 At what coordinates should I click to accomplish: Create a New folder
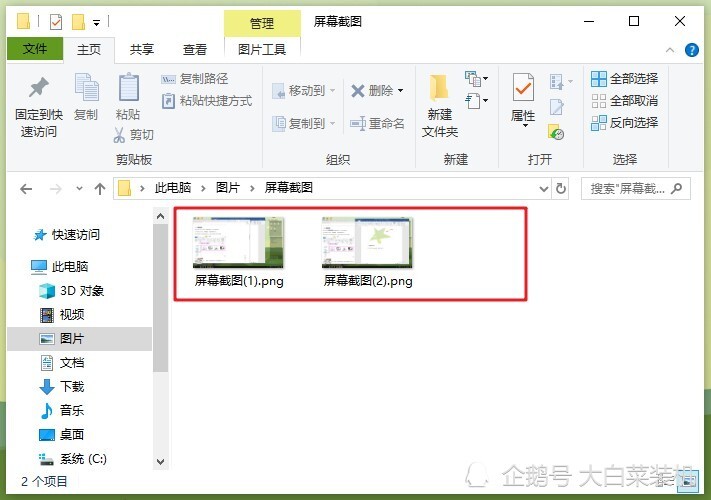(439, 106)
